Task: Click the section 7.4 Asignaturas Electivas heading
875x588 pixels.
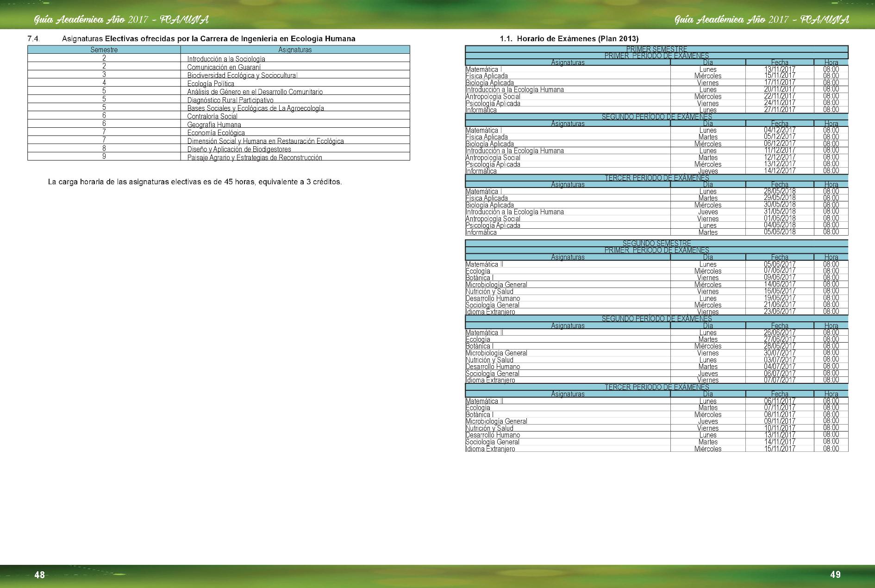Action: pyautogui.click(x=191, y=39)
